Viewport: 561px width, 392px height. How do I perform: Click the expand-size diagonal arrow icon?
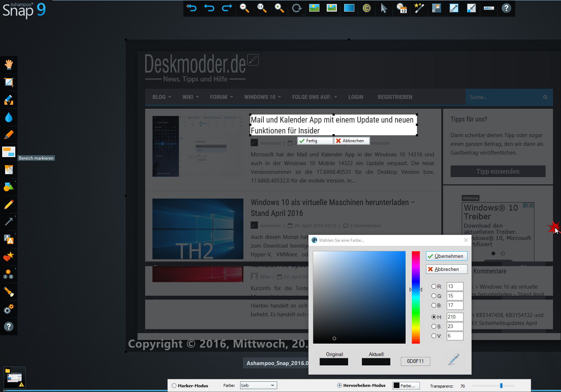454,8
